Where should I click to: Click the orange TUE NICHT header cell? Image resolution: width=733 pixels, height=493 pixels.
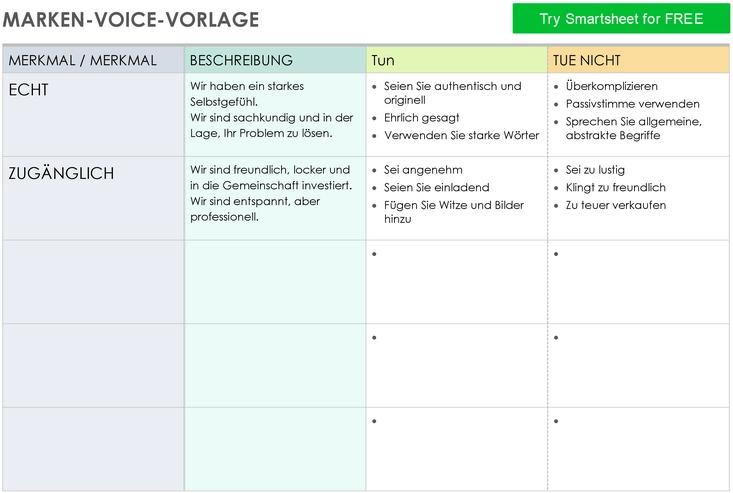coord(638,60)
